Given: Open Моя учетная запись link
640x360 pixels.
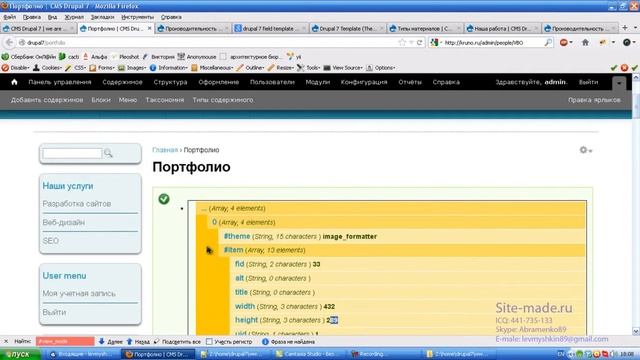Looking at the screenshot, I should pos(79,293).
